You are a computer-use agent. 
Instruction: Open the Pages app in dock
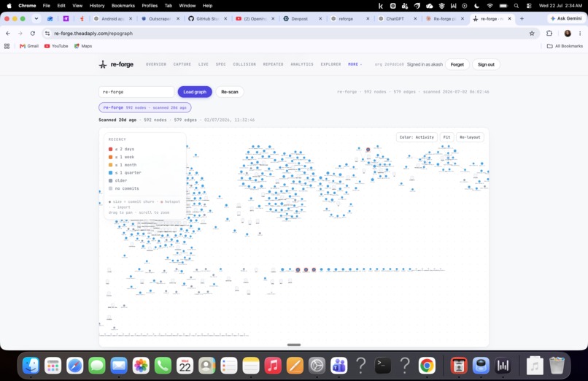[x=295, y=365]
